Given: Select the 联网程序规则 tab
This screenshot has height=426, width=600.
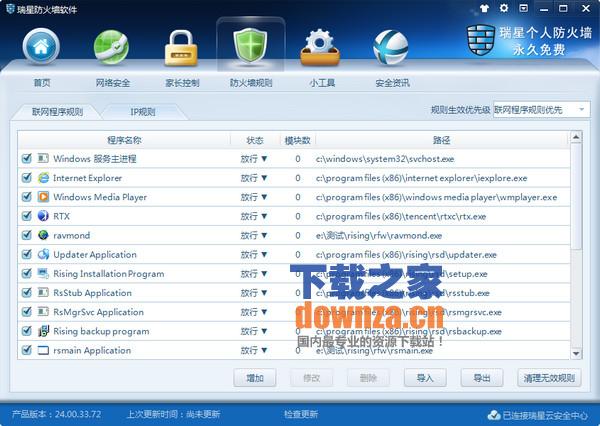Looking at the screenshot, I should 57,112.
